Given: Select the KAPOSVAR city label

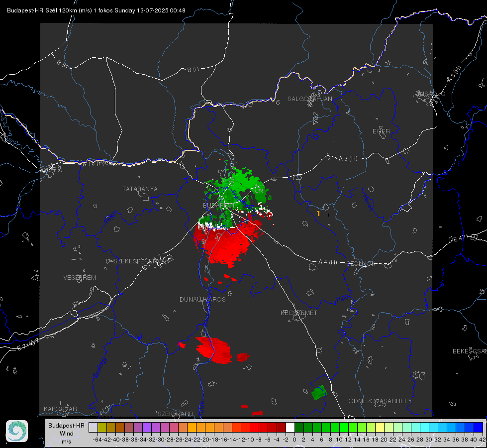Looking at the screenshot, I should point(60,409).
